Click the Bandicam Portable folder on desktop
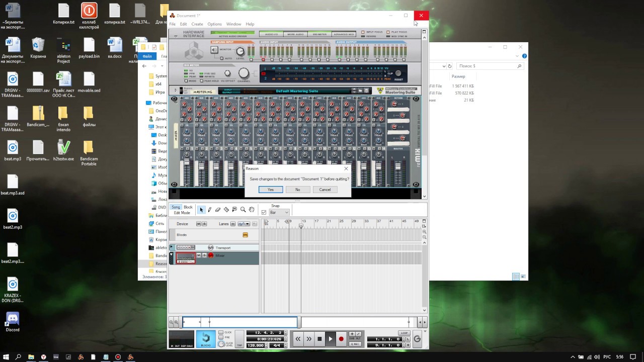This screenshot has width=644, height=362. coord(89,154)
